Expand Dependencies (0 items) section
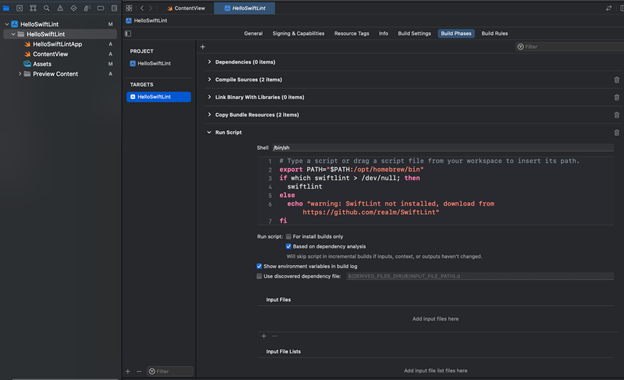The image size is (624, 380). 209,62
